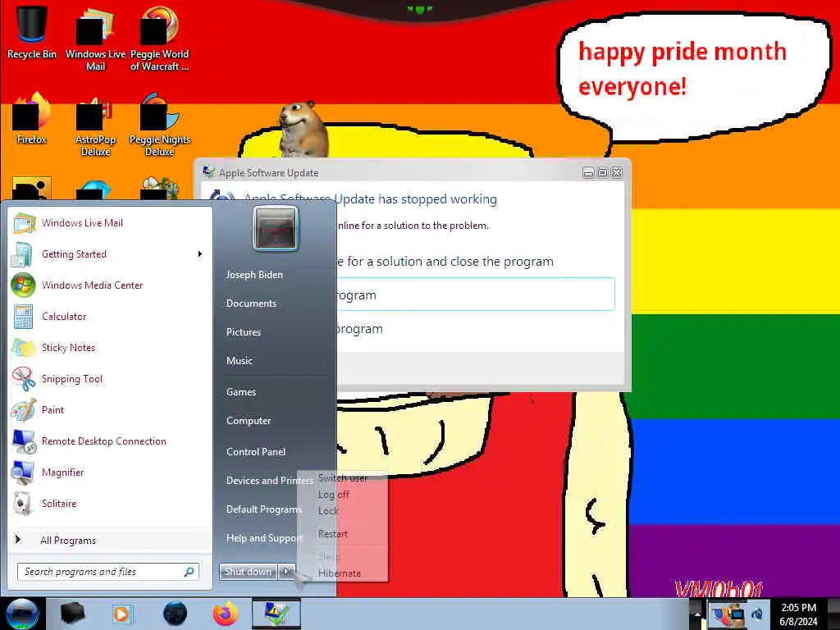
Task: Click the dark globe taskbar icon
Action: pos(175,614)
